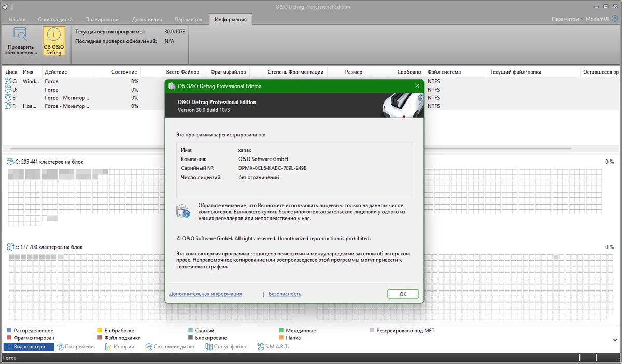Select the Информация ribbon tab
This screenshot has height=364, width=622.
tap(231, 19)
